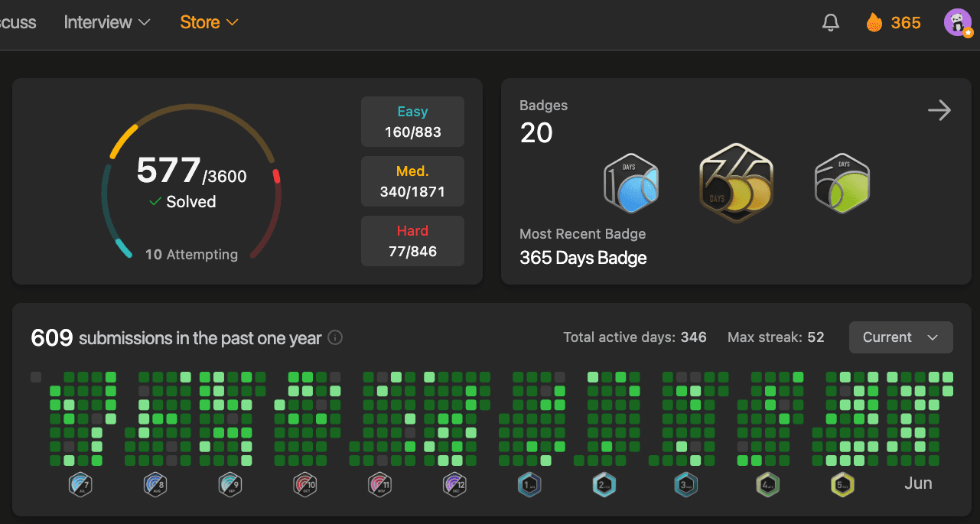This screenshot has height=524, width=980.
Task: Click the May monthly challenge badge
Action: (842, 483)
